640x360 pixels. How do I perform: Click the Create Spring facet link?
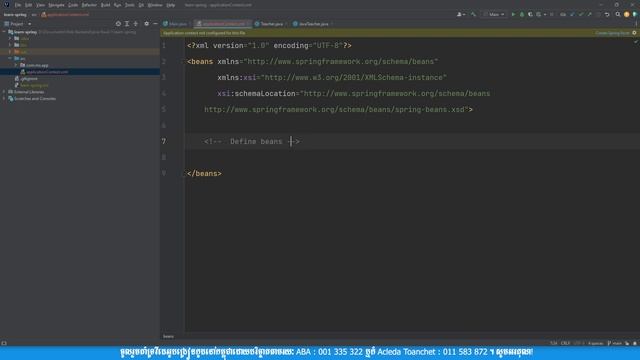pos(612,33)
